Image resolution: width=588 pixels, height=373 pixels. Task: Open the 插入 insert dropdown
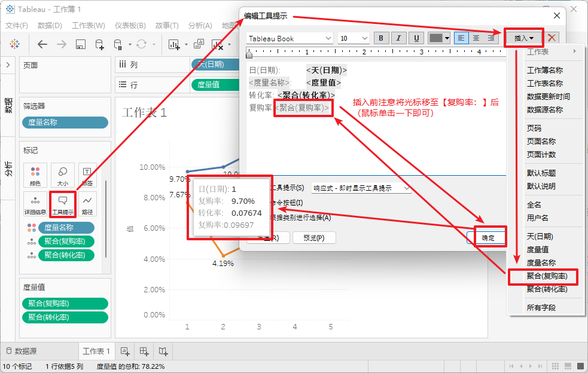(x=524, y=38)
